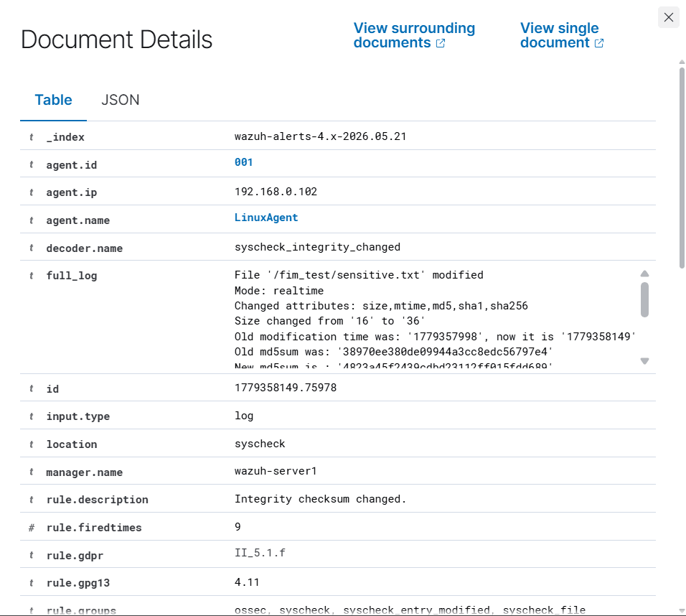Click the agent.name field type icon
686x616 pixels.
pyautogui.click(x=32, y=220)
